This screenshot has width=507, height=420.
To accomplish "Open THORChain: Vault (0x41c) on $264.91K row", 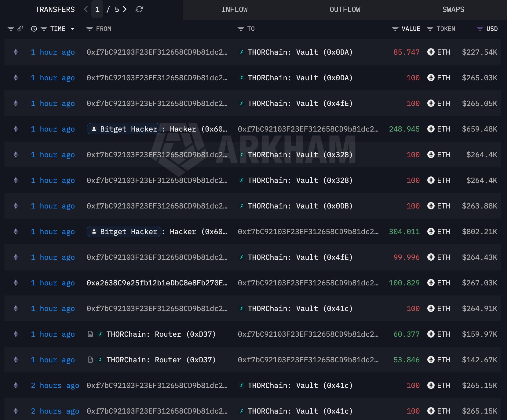I will coord(300,308).
